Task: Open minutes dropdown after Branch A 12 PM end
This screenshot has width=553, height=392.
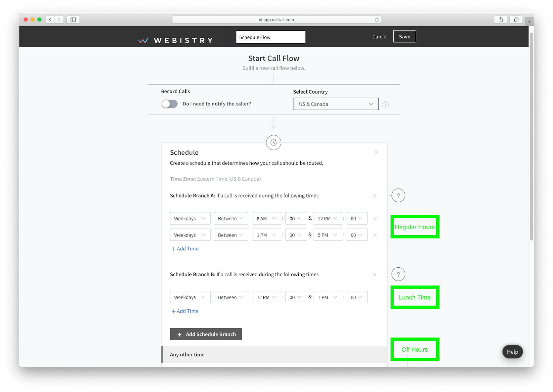Action: click(357, 219)
